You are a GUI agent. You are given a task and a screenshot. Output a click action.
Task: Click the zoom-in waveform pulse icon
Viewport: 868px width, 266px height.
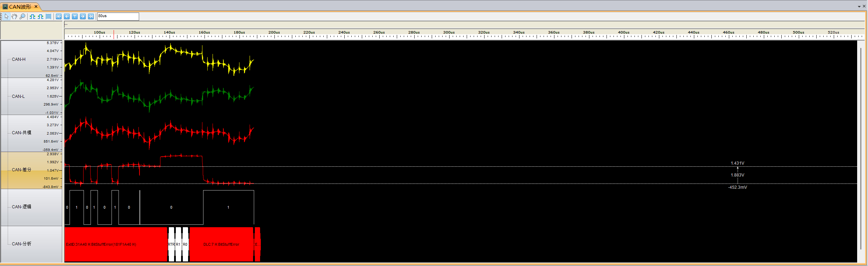[x=33, y=16]
